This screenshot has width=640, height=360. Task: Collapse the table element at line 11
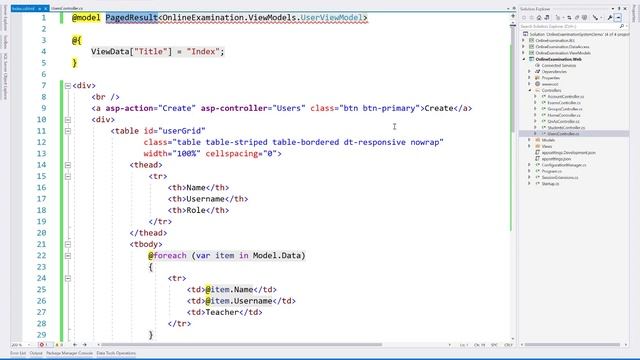[68, 131]
